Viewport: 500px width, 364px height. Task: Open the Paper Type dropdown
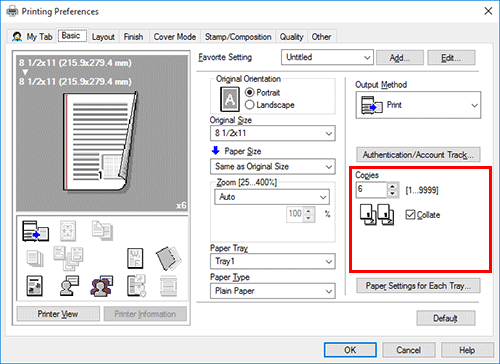point(273,291)
